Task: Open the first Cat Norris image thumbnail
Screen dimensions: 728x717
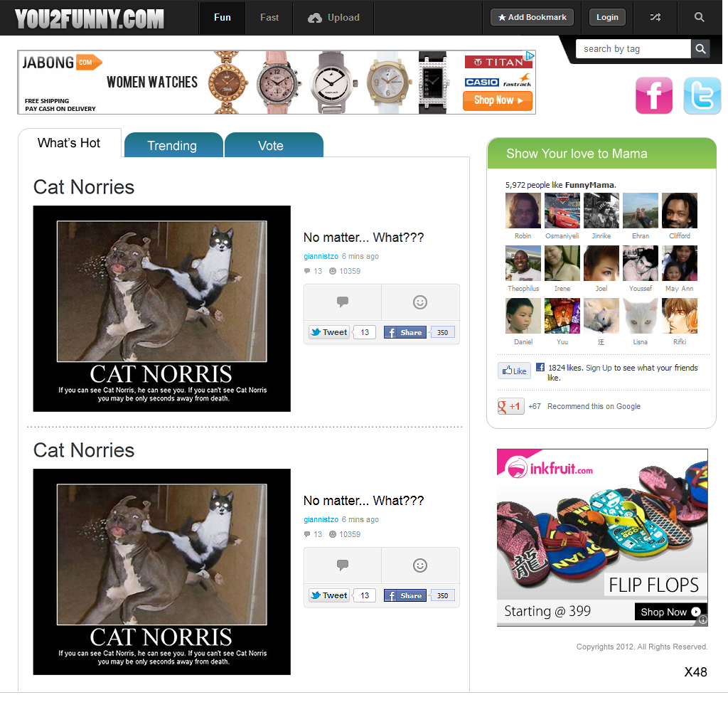Action: click(x=161, y=309)
